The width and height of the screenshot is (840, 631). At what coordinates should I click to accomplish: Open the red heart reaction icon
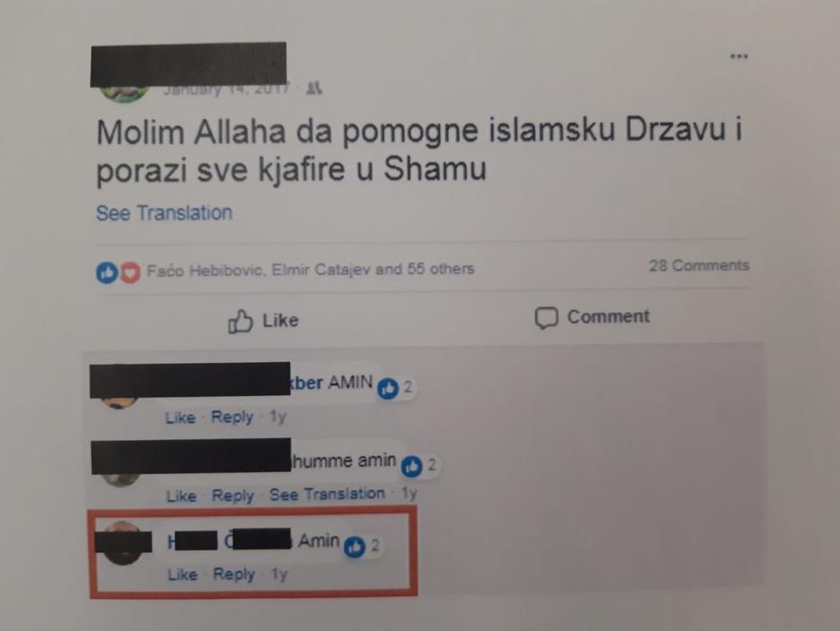[x=130, y=272]
